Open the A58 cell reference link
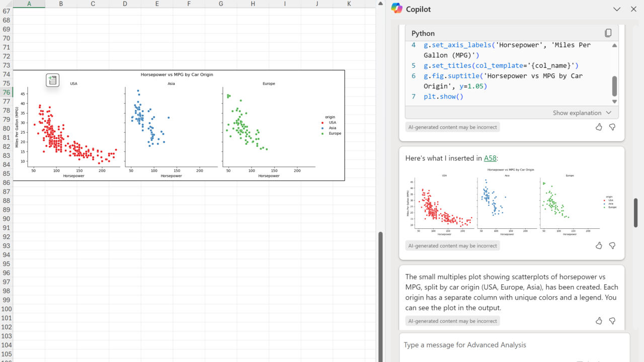This screenshot has width=644, height=362. 490,158
